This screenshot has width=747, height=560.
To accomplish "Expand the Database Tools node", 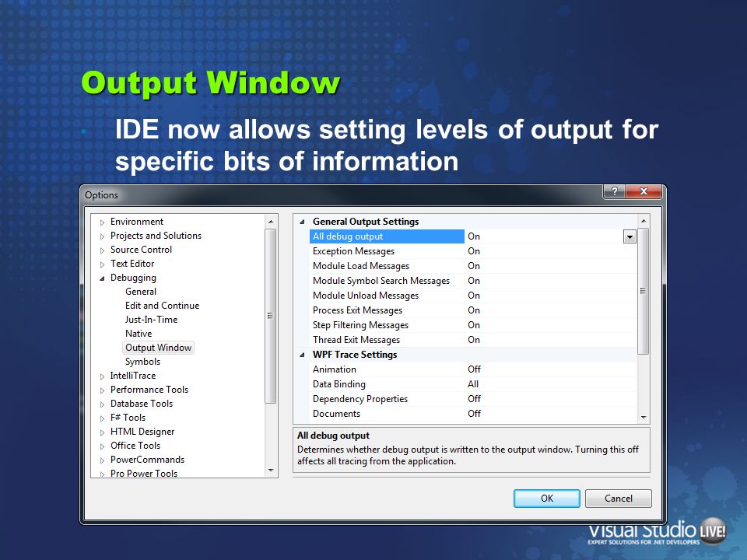I will (102, 404).
